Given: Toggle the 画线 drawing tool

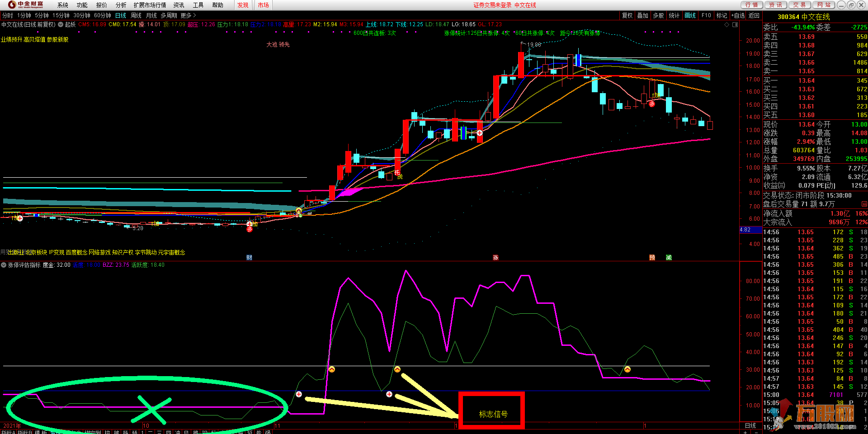Looking at the screenshot, I should (x=690, y=15).
